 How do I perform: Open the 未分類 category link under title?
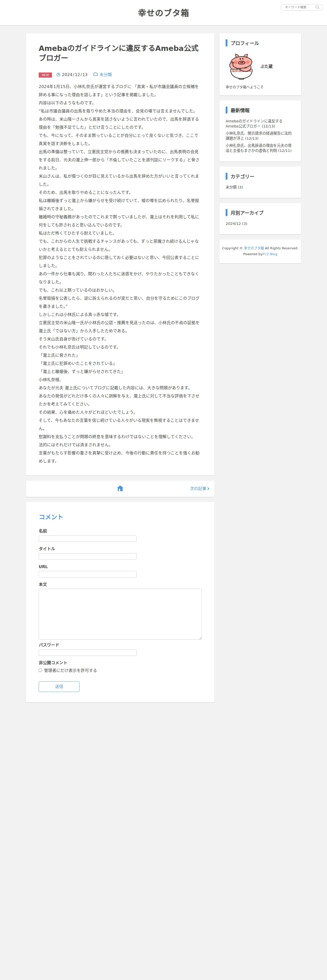click(105, 75)
